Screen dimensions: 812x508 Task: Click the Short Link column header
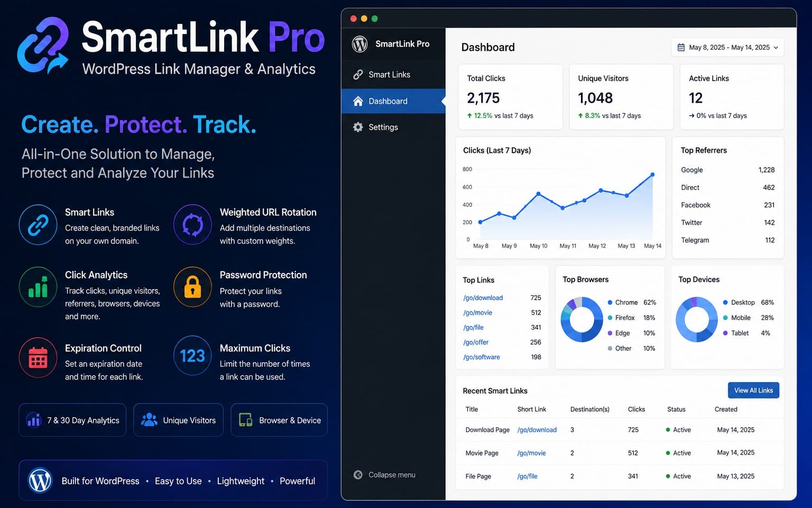[x=532, y=409]
